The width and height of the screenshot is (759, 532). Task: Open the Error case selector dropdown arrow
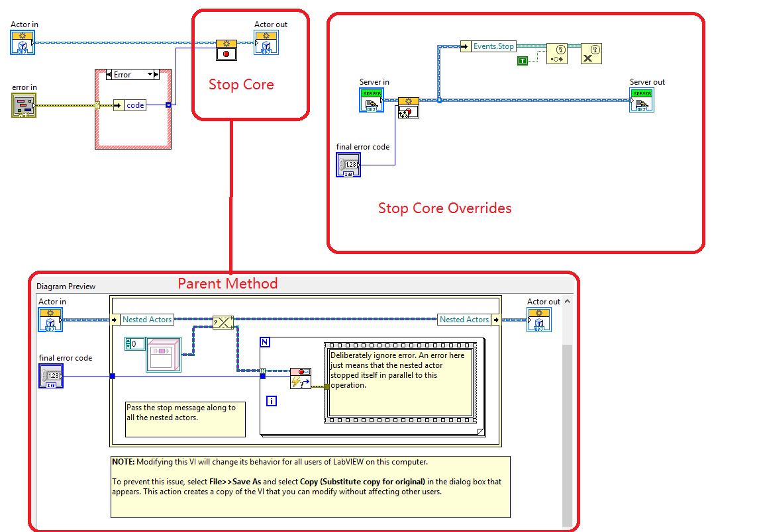148,74
